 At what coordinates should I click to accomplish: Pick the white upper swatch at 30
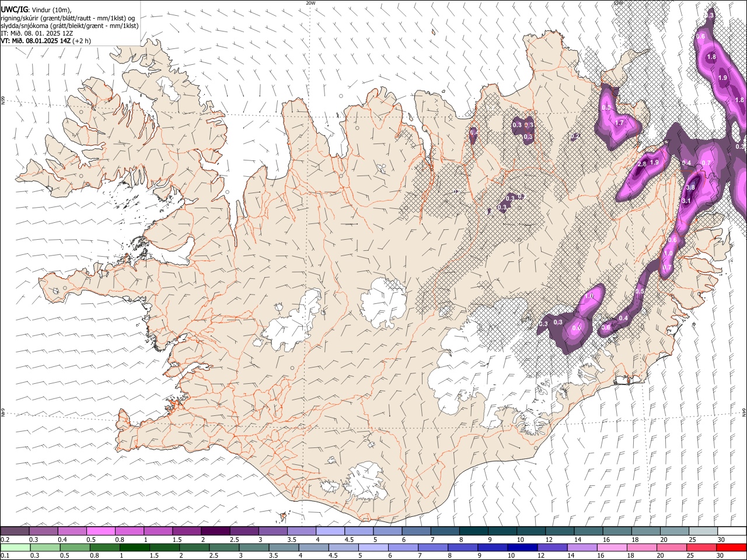click(732, 531)
